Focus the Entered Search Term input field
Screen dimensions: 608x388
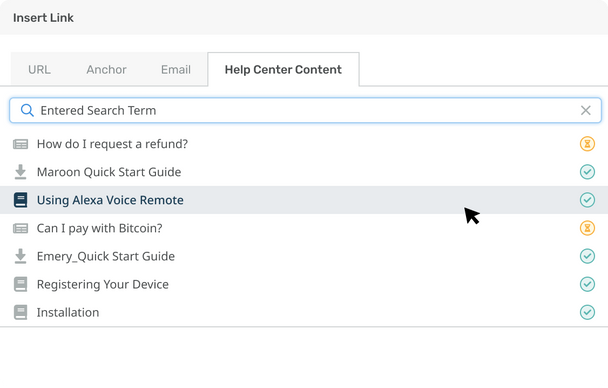tap(305, 110)
